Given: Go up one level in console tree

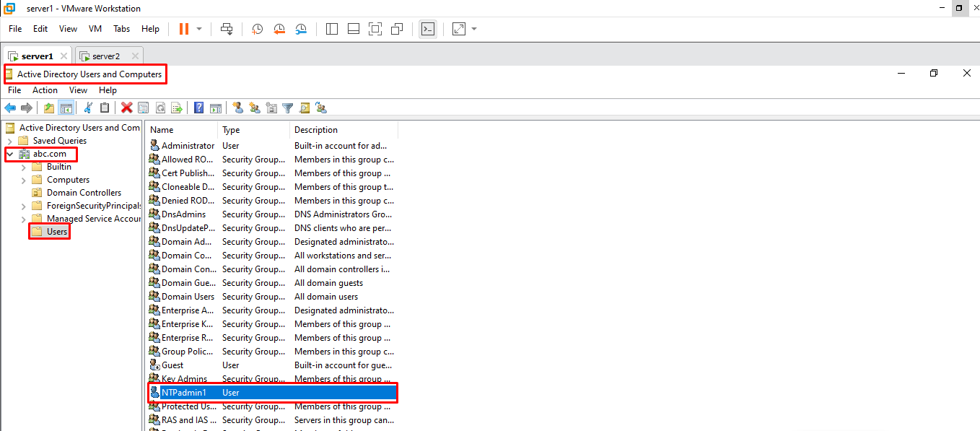Looking at the screenshot, I should (x=49, y=108).
